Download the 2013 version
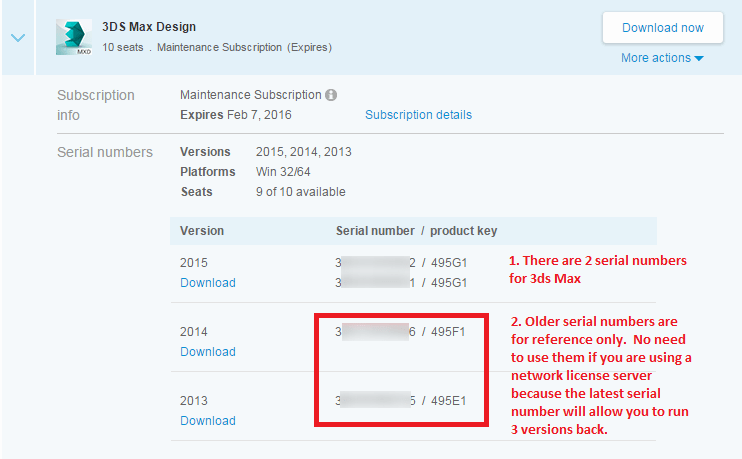742x459 pixels. tap(208, 421)
